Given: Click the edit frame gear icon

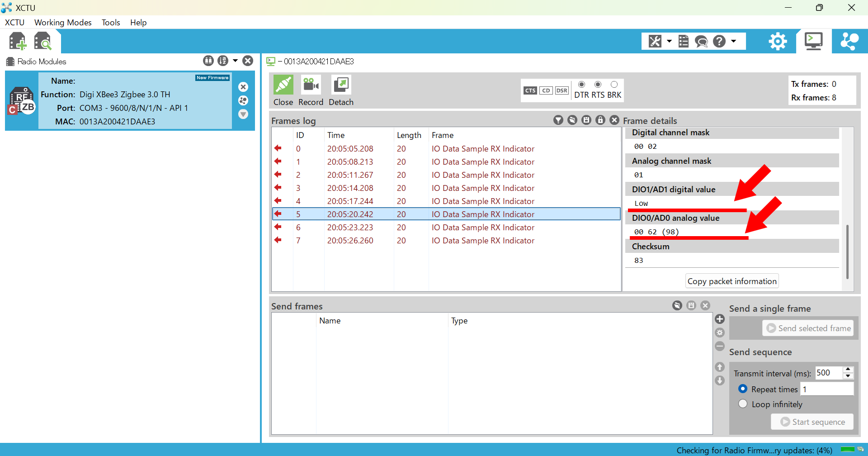Looking at the screenshot, I should click(720, 332).
